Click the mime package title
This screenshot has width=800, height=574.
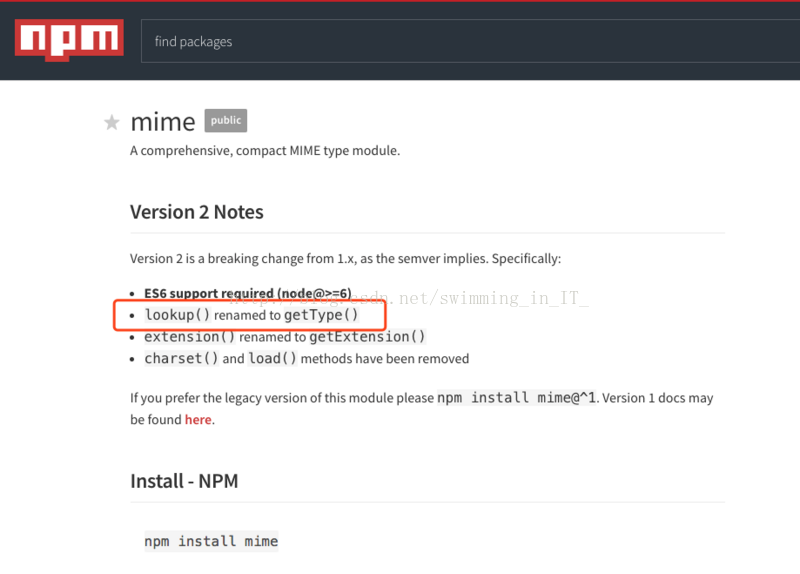point(163,122)
